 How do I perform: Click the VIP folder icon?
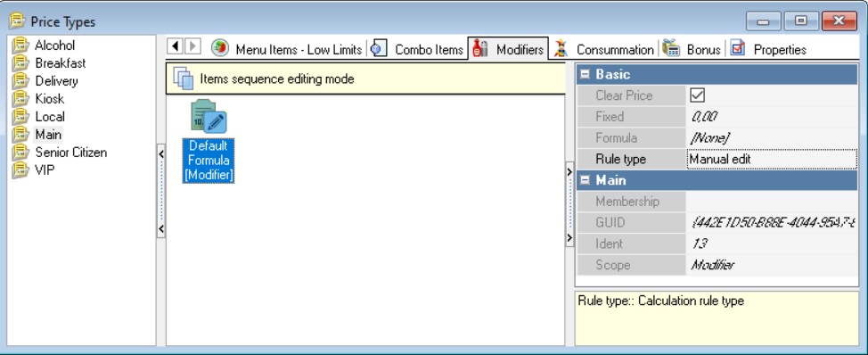(20, 169)
